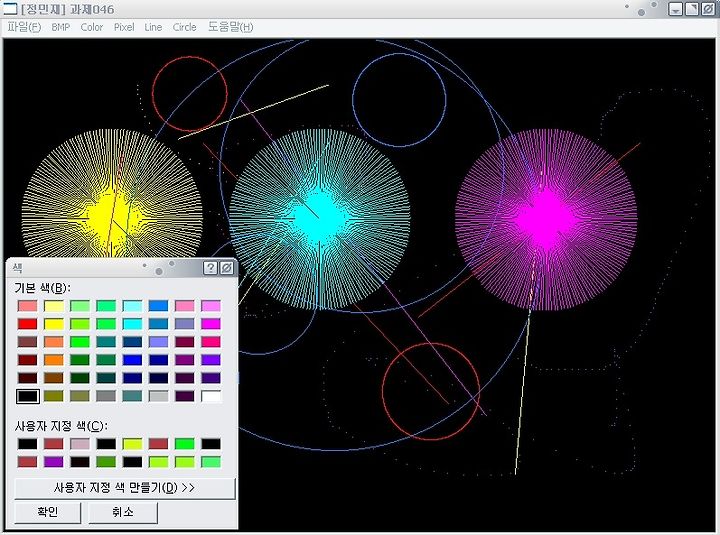
Task: Close the 과제046 main window
Action: tap(708, 9)
